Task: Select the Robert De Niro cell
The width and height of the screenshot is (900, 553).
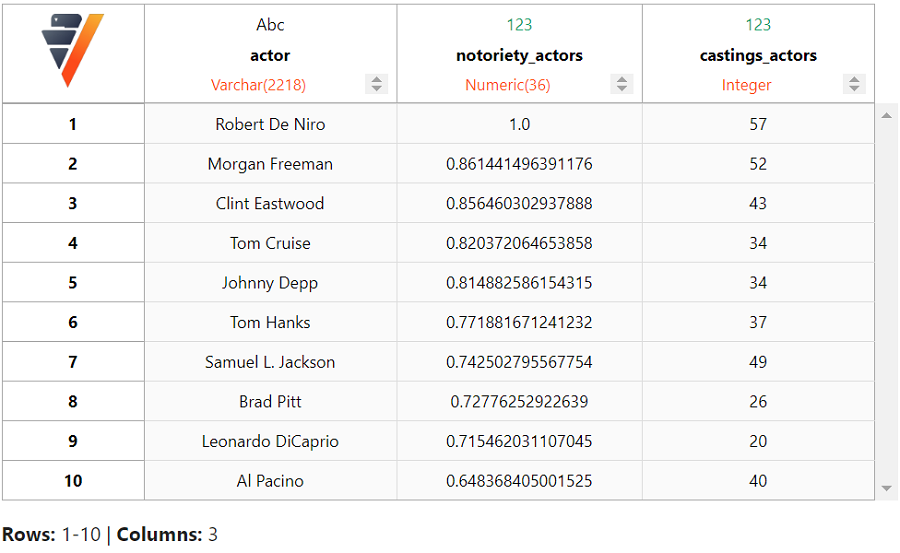Action: click(x=270, y=124)
